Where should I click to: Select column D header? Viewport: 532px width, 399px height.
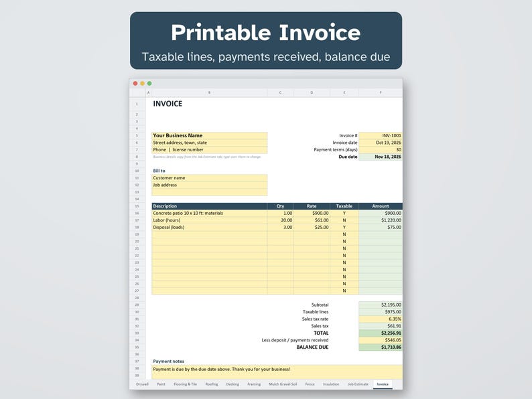[312, 92]
